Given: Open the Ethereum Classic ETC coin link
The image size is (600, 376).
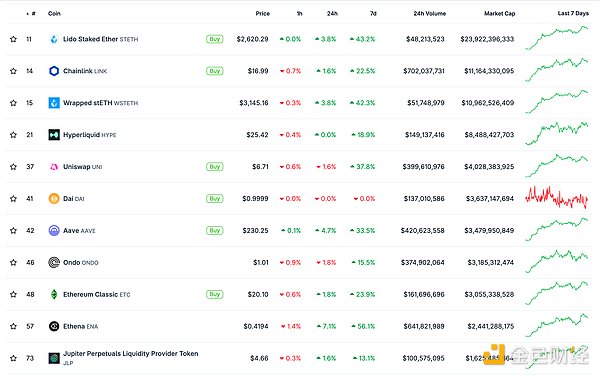Looking at the screenshot, I should pos(96,294).
